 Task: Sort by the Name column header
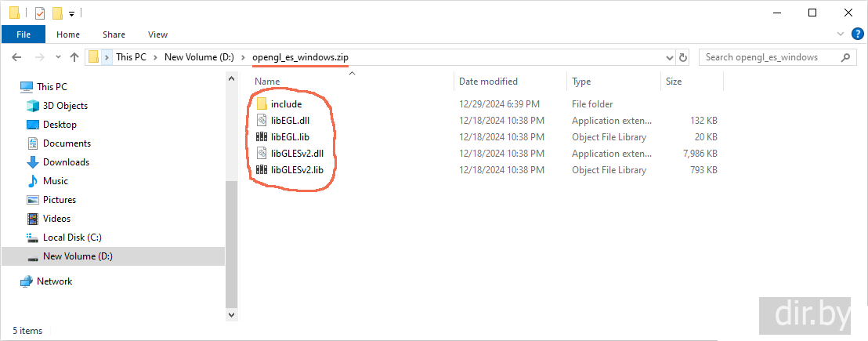point(267,82)
